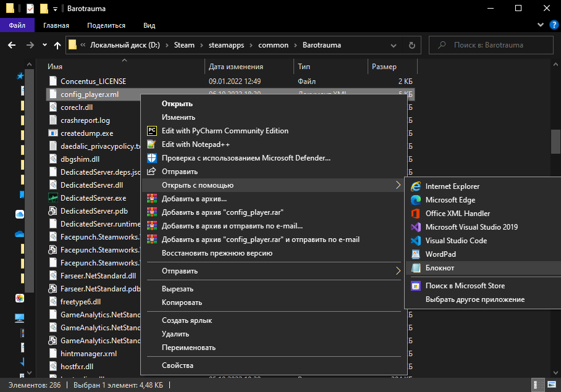Click the Steam breadcrumb in address bar
The image size is (561, 392).
(184, 45)
